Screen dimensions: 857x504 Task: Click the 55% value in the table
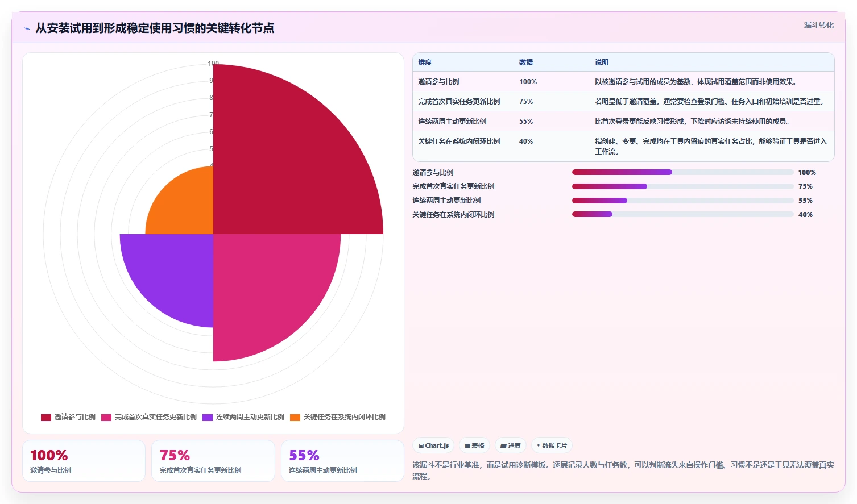coord(526,122)
